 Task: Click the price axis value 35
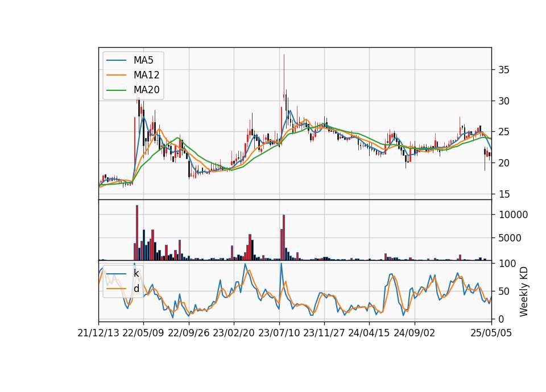click(504, 70)
